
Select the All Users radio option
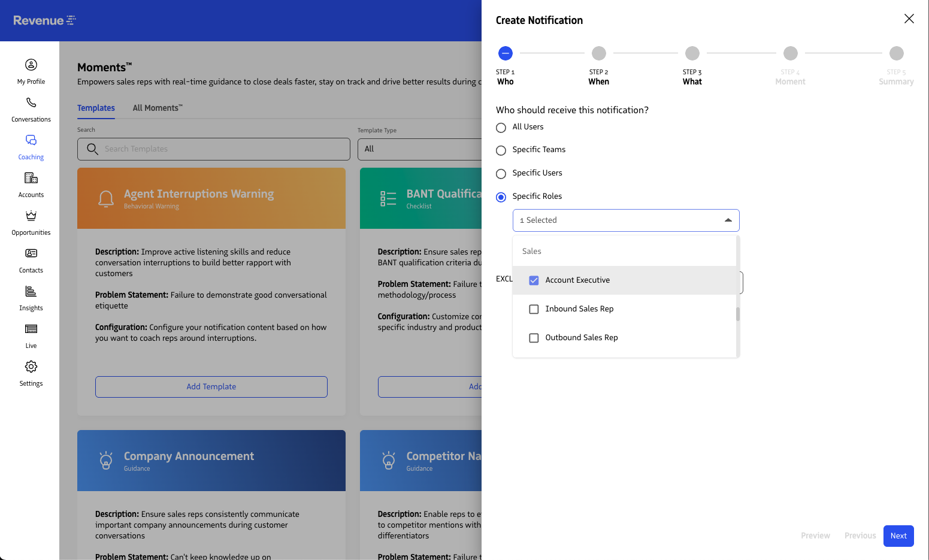tap(501, 128)
